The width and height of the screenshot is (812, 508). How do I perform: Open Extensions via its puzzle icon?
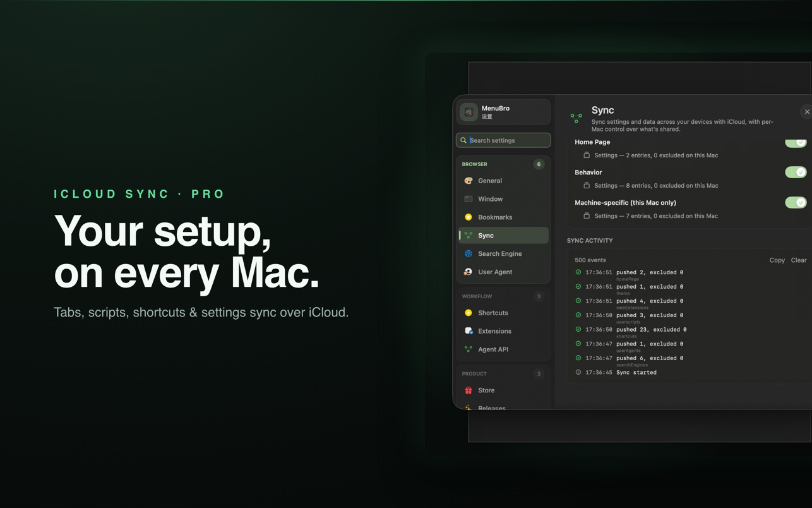(469, 331)
